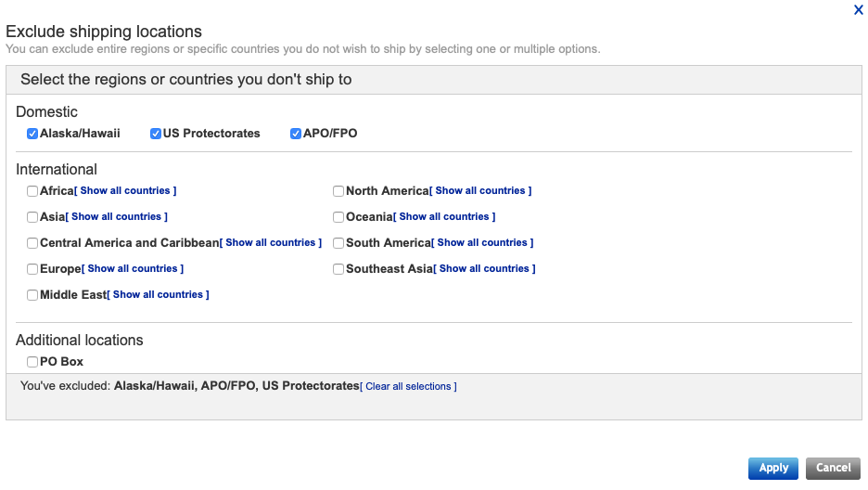Enable the Europe region checkbox

32,269
